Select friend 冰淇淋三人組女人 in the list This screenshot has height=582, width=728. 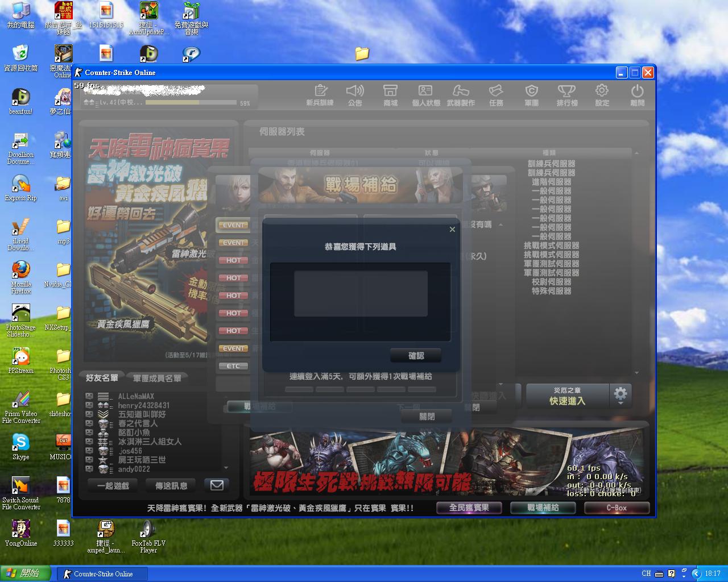150,442
